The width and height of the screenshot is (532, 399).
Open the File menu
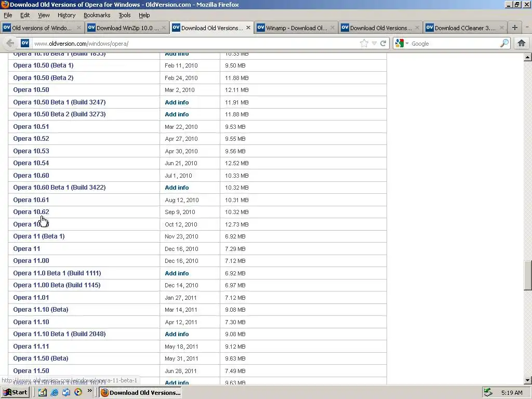pyautogui.click(x=8, y=15)
